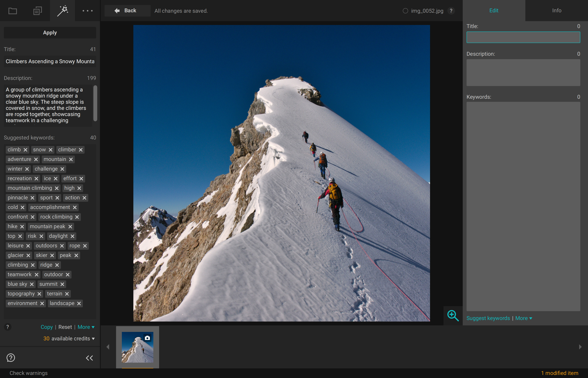
Task: Click the Suggest keywords link
Action: click(488, 318)
